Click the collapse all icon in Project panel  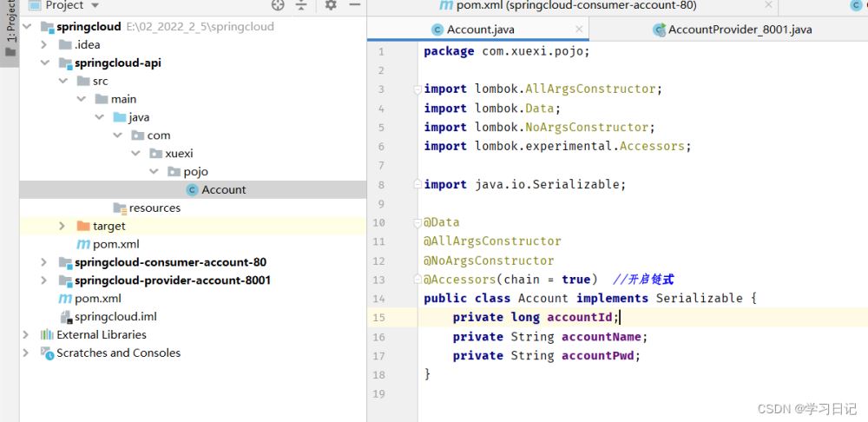pyautogui.click(x=301, y=5)
